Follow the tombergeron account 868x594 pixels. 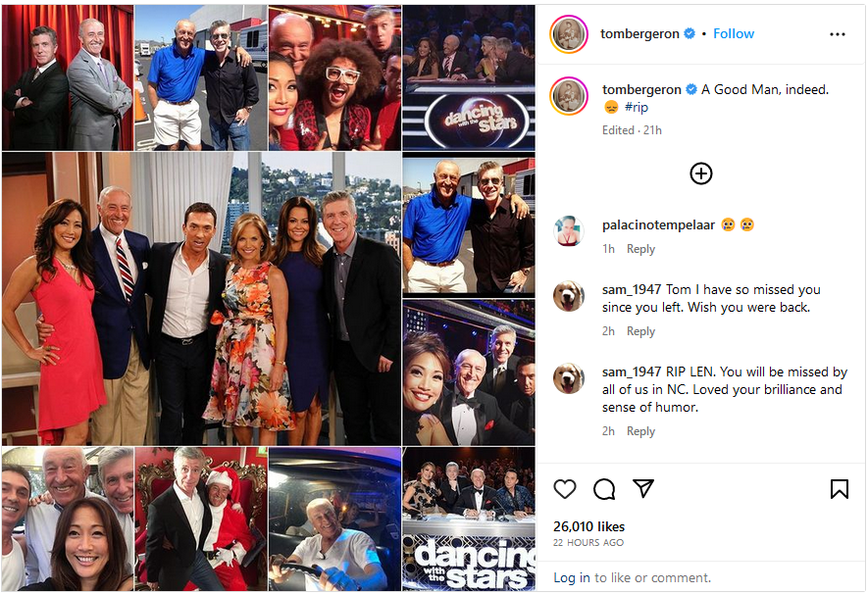734,33
